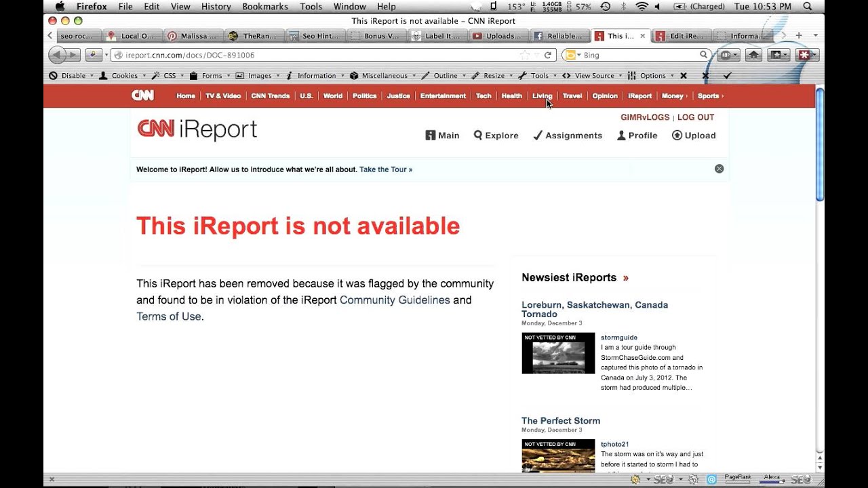Viewport: 868px width, 488px height.
Task: Open the Community Guidelines link
Action: click(x=395, y=300)
